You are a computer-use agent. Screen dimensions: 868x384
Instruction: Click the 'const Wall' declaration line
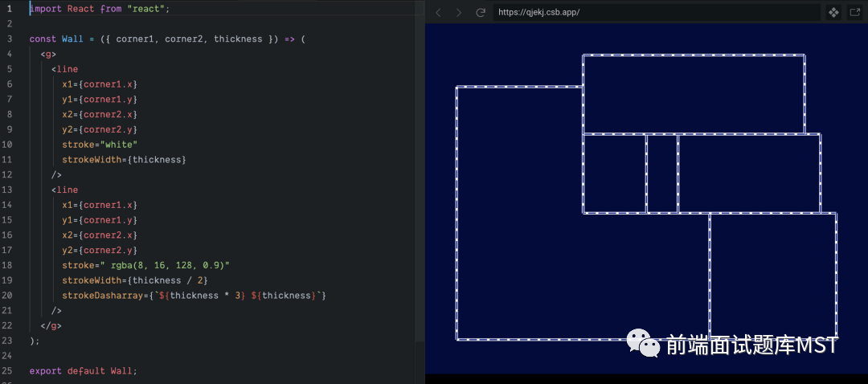[167, 39]
